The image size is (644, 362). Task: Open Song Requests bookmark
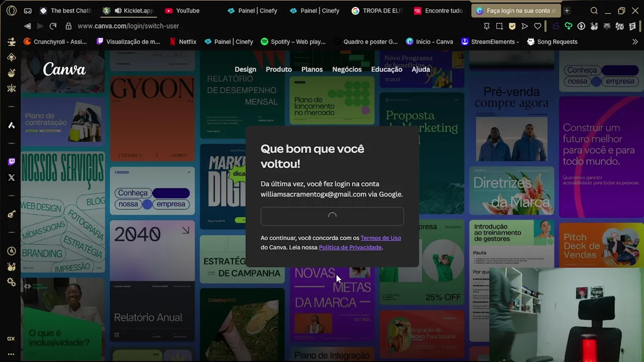click(x=552, y=42)
